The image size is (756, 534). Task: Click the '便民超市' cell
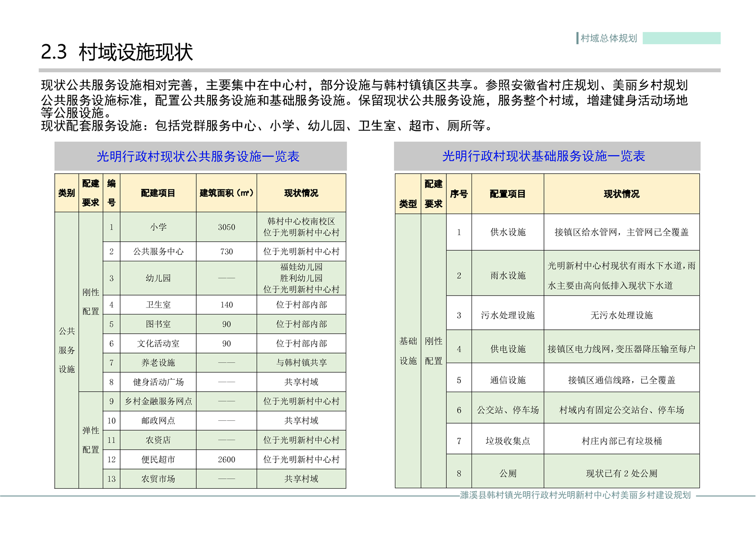158,459
